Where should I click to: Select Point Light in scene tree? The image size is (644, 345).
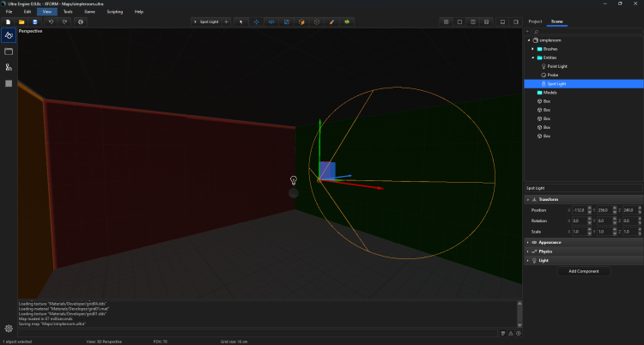(556, 66)
